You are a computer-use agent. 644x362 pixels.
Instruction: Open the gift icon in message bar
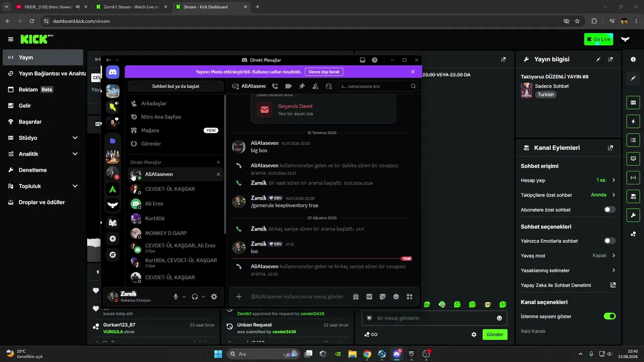pyautogui.click(x=356, y=297)
